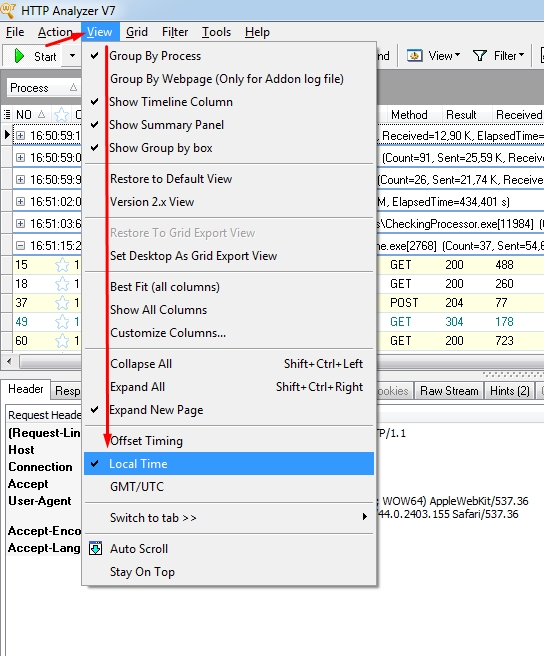Open the Filter menu in menu bar
The height and width of the screenshot is (656, 544).
click(175, 32)
